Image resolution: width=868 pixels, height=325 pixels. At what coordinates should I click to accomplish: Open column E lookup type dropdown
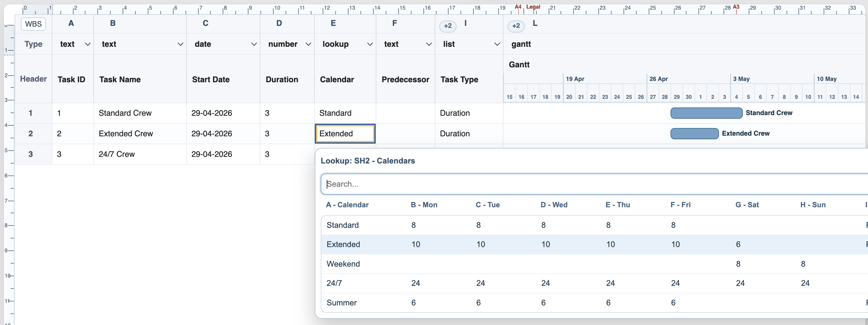(x=370, y=44)
